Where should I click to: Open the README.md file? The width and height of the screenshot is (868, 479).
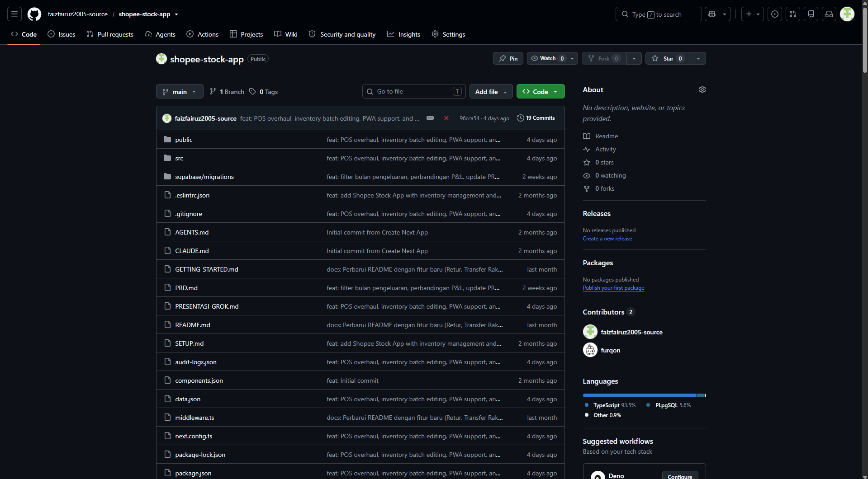pos(193,325)
